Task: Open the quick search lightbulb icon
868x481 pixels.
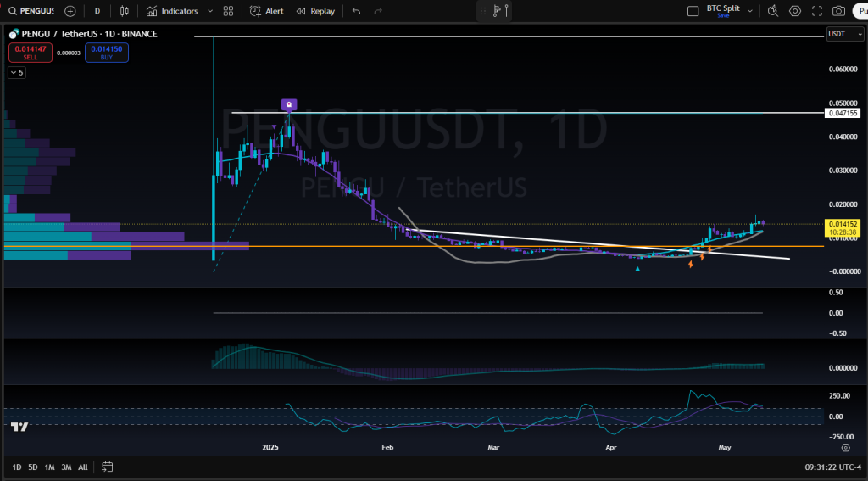Action: tap(773, 11)
